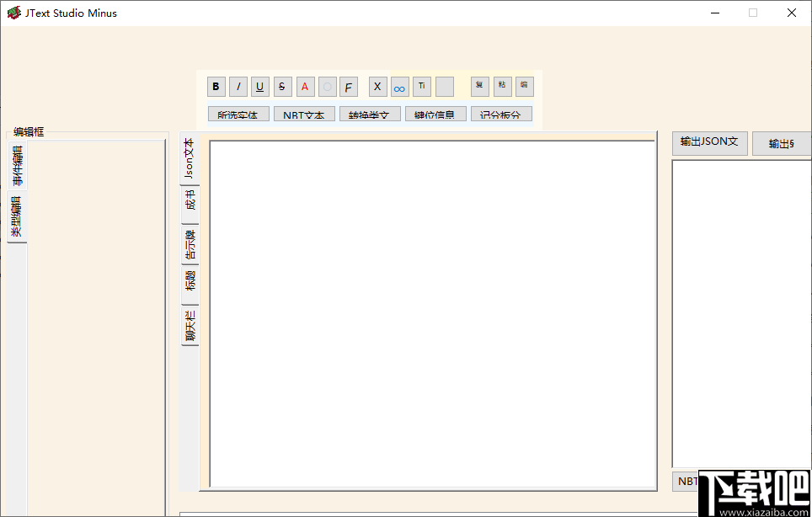Viewport: 812px width, 517px height.
Task: Select the strikethrough (S) icon
Action: click(281, 86)
